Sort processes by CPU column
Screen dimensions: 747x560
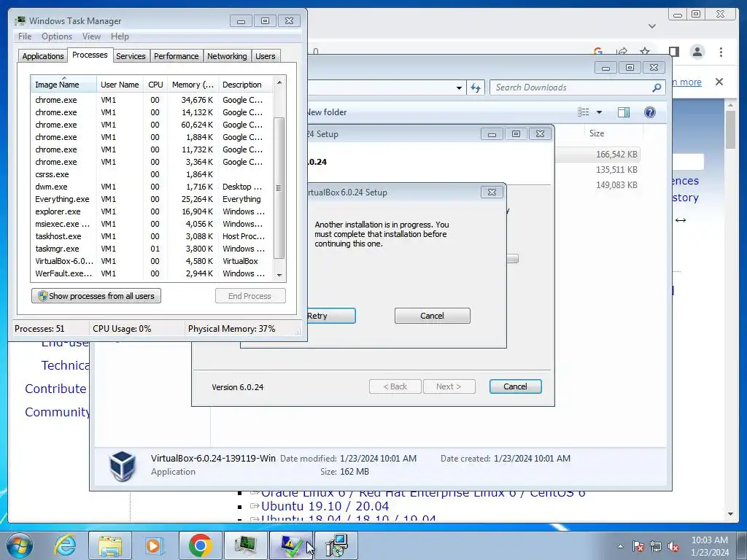[155, 85]
